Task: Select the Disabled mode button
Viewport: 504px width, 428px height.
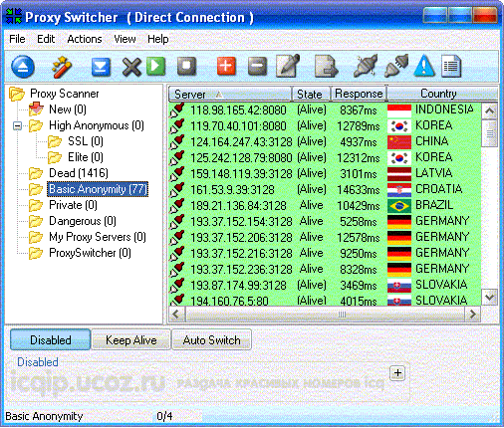Action: point(50,339)
